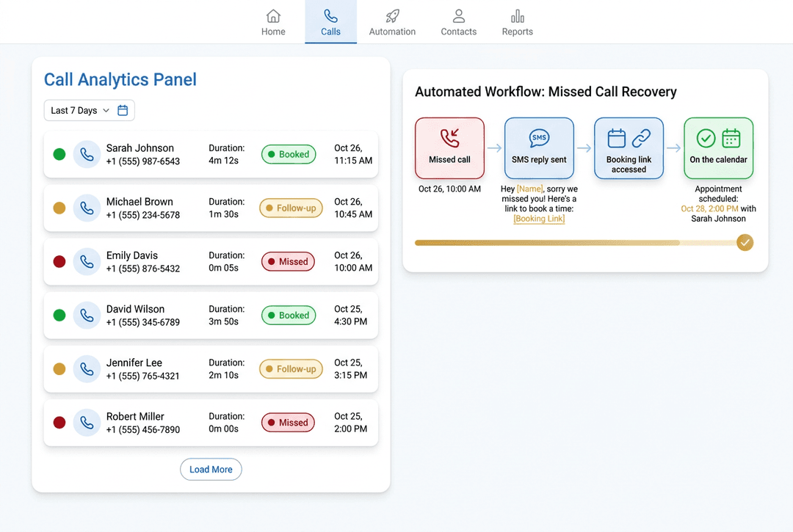Image resolution: width=793 pixels, height=532 pixels.
Task: Click the [Name] placeholder in SMS message
Action: tap(529, 189)
